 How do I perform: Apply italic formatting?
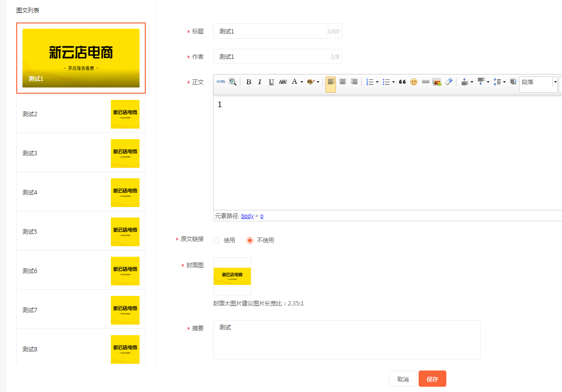(x=260, y=82)
